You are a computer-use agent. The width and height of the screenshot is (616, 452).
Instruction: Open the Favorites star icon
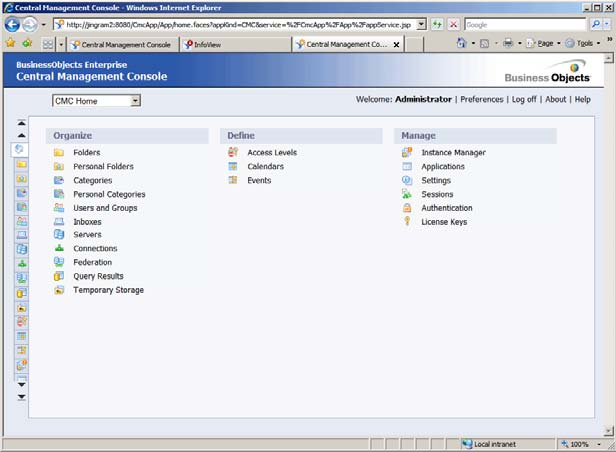pyautogui.click(x=11, y=43)
